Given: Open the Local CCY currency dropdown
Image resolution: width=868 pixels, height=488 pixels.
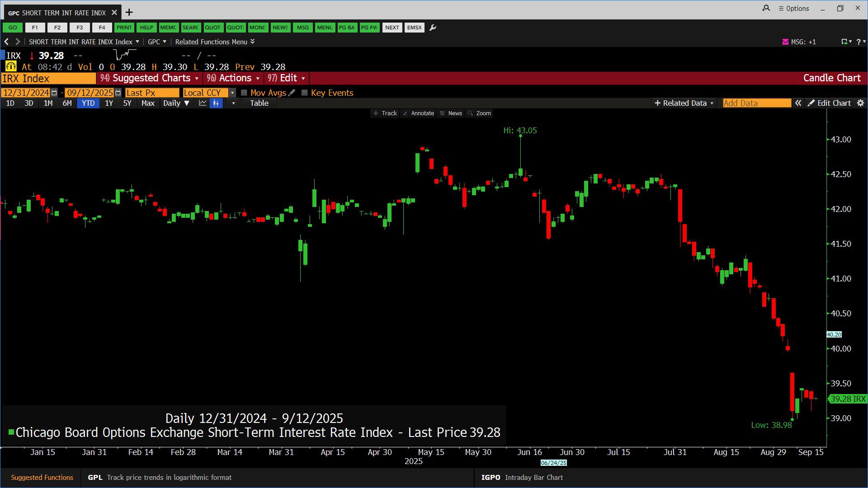Looking at the screenshot, I should [232, 93].
